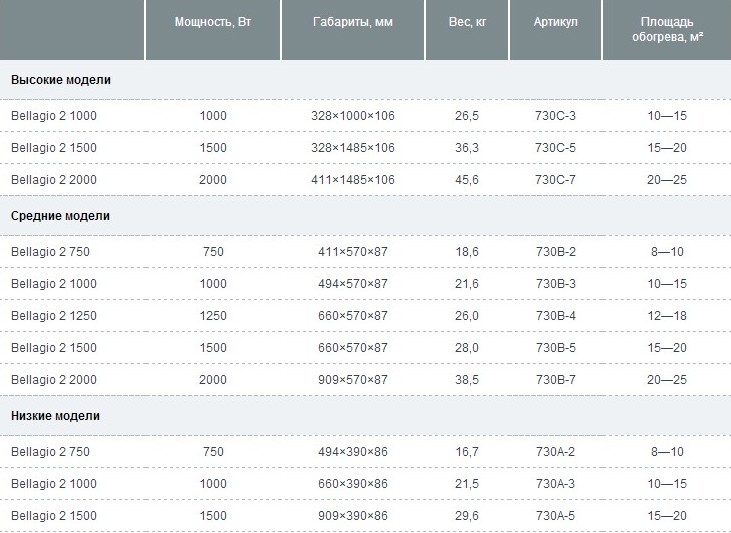Click power value 750 in the 730B-2 row
This screenshot has height=533, width=731.
(x=213, y=252)
